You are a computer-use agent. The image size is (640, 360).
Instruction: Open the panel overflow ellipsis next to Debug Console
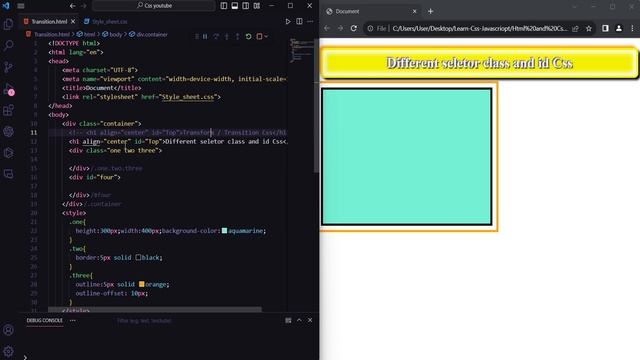(73, 320)
